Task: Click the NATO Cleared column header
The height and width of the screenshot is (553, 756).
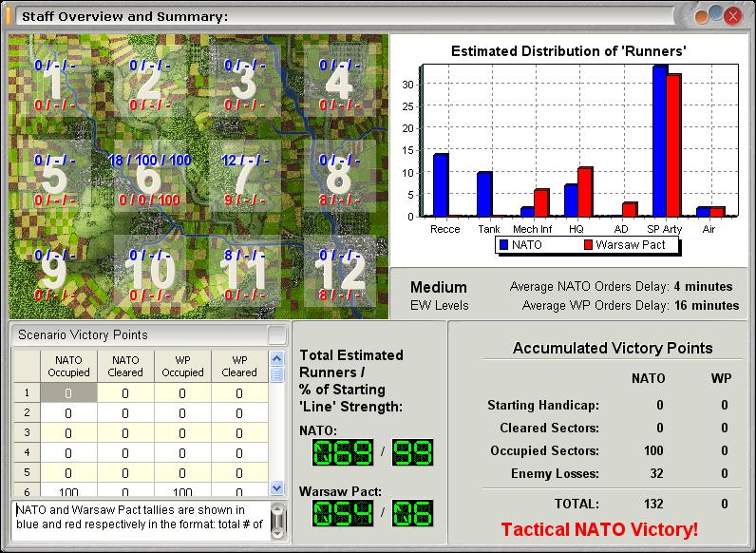Action: pyautogui.click(x=125, y=366)
